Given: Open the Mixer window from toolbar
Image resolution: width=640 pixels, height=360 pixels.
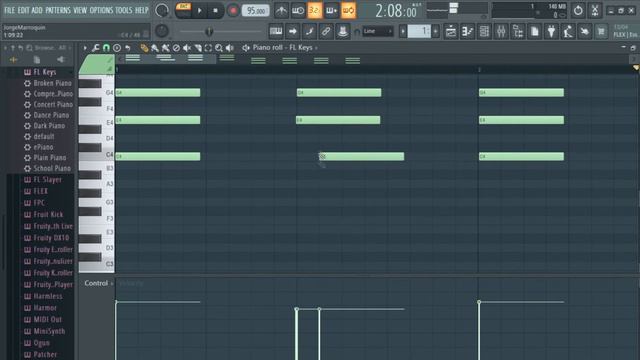Looking at the screenshot, I should pos(501,31).
